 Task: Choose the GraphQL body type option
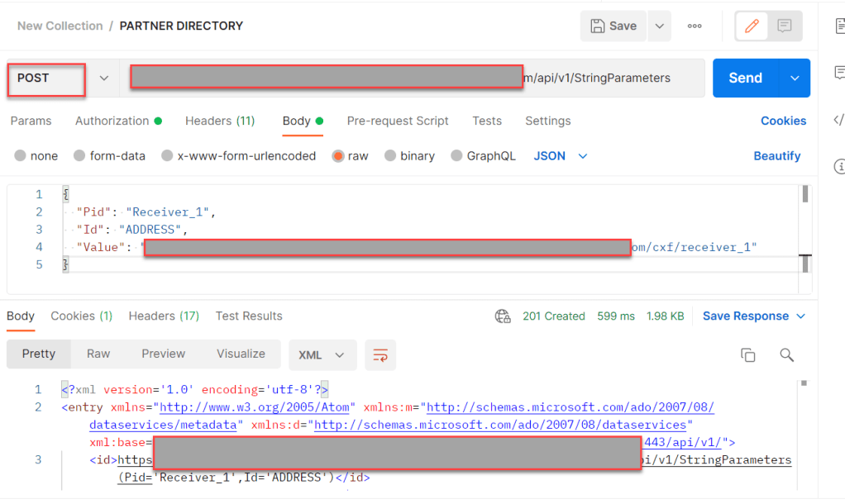[x=456, y=156]
